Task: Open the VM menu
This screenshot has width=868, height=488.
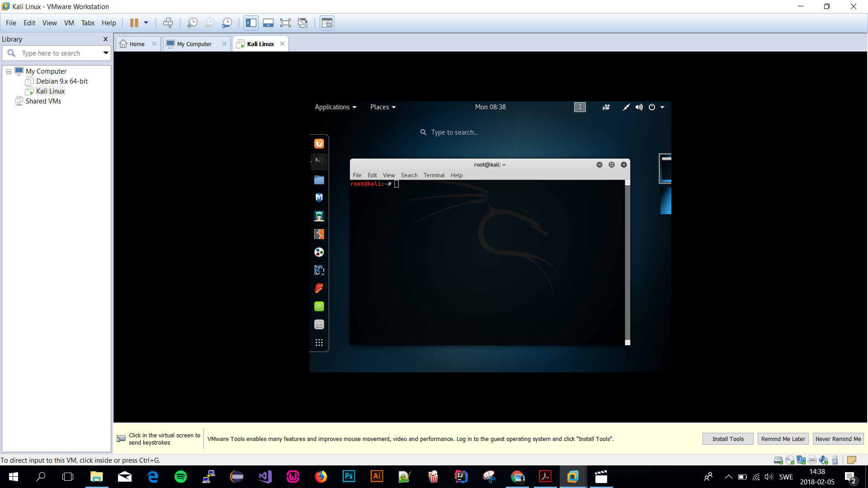Action: click(x=69, y=23)
